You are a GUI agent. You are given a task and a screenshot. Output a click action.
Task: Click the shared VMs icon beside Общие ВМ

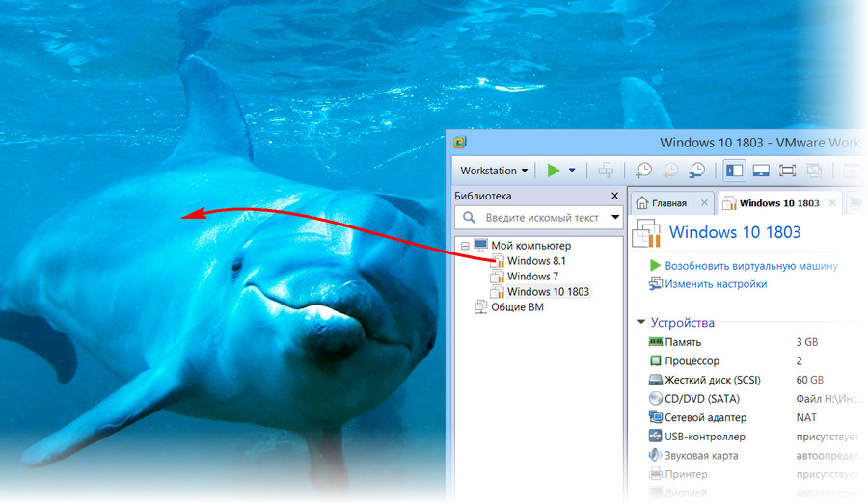[480, 306]
